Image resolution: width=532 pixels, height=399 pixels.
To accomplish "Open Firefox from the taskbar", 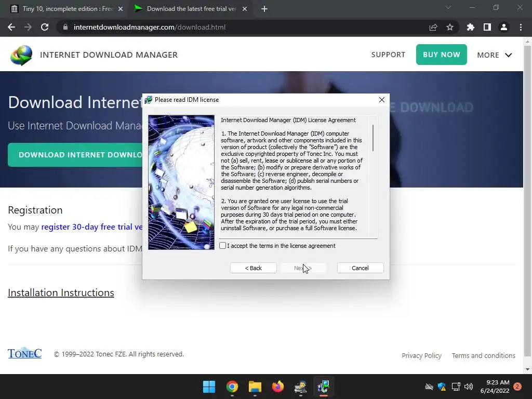I will pyautogui.click(x=278, y=387).
